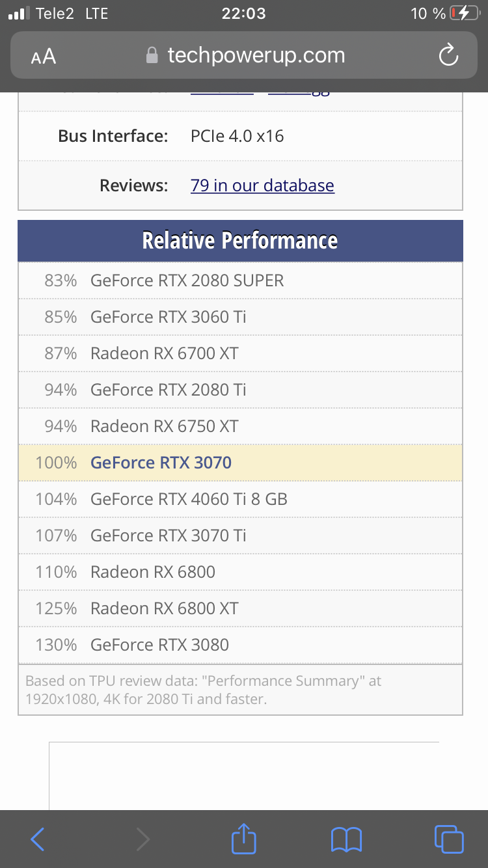Open GeForce RTX 4060 Ti 8 GB
This screenshot has width=488, height=868.
pyautogui.click(x=189, y=499)
